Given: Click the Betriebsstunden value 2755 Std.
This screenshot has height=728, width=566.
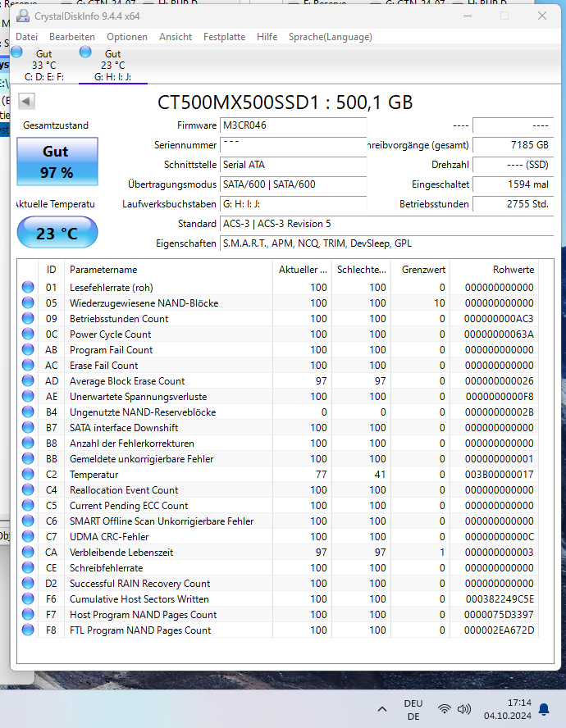Looking at the screenshot, I should pyautogui.click(x=513, y=204).
